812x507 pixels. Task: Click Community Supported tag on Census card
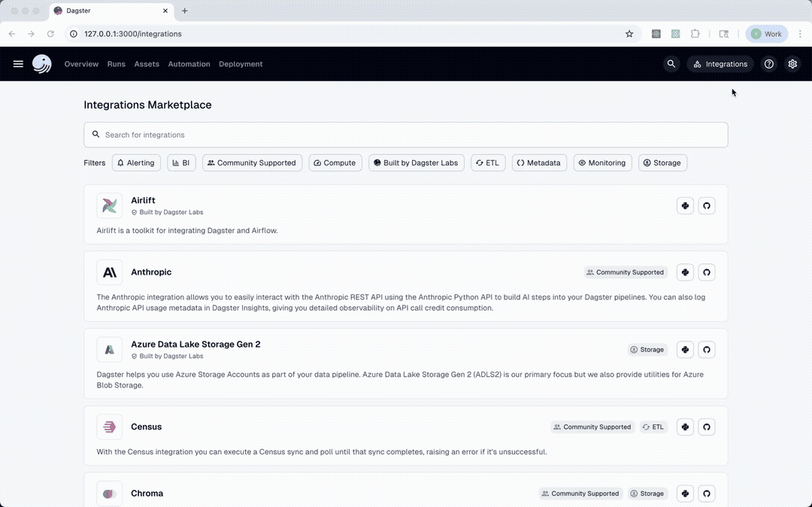click(x=592, y=427)
